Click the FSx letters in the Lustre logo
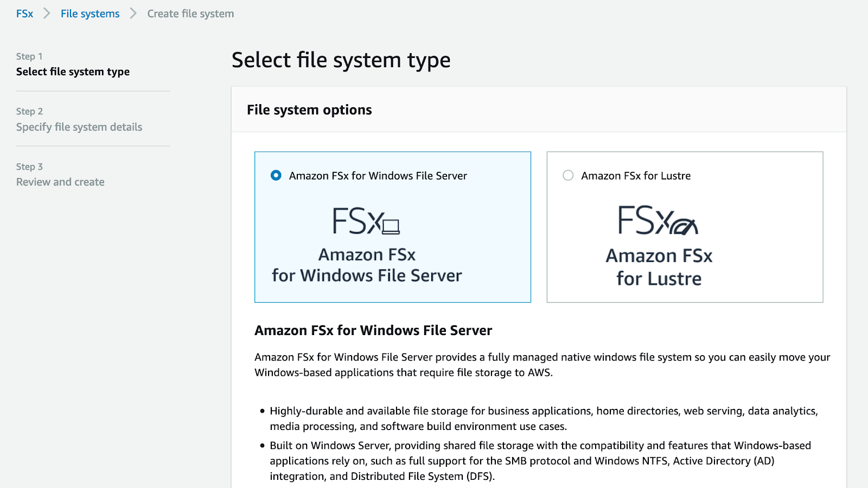The height and width of the screenshot is (488, 868). pyautogui.click(x=643, y=220)
